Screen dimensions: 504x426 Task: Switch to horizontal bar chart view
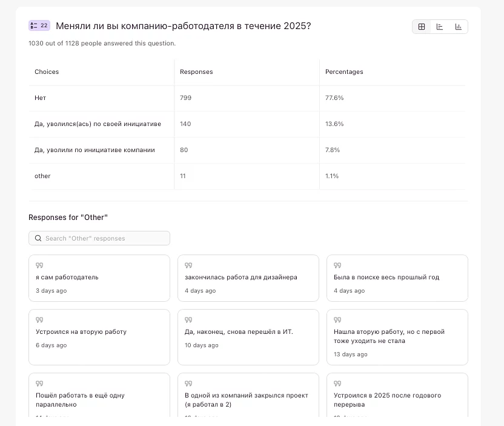[x=440, y=27]
